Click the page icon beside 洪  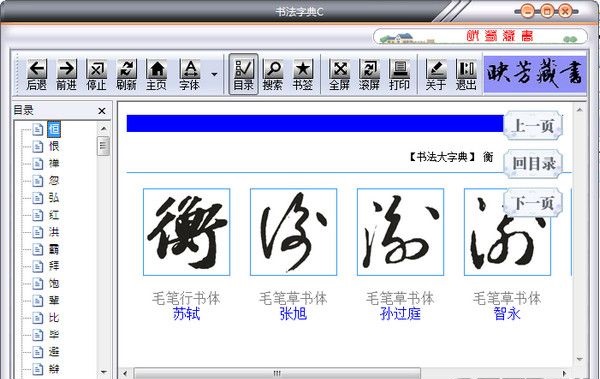[38, 232]
